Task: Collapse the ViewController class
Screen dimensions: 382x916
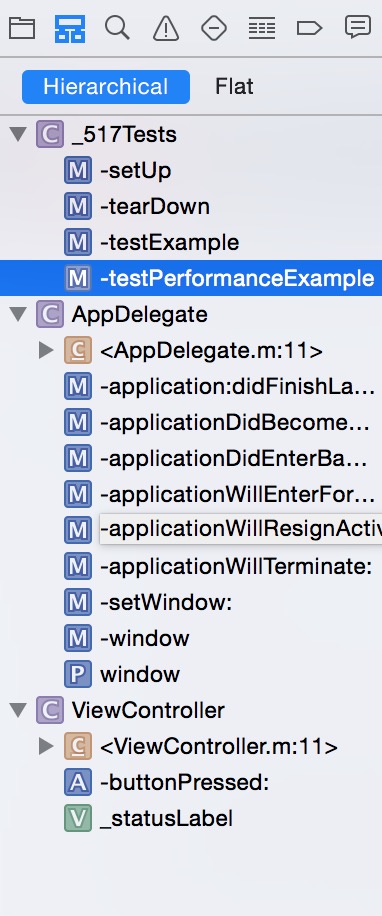Action: pos(19,710)
